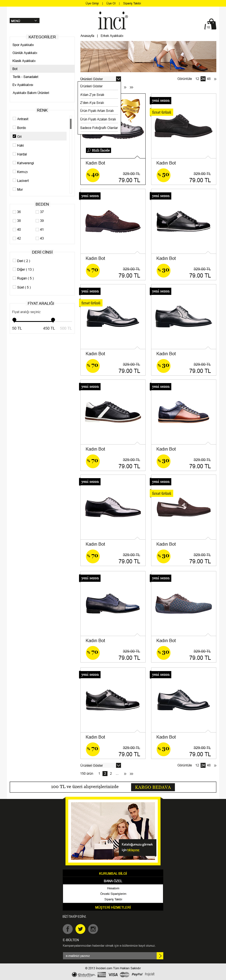Viewport: 226px width, 980px height.
Task: Open the bottom Ürünleri Göster dropdown
Action: click(x=118, y=765)
